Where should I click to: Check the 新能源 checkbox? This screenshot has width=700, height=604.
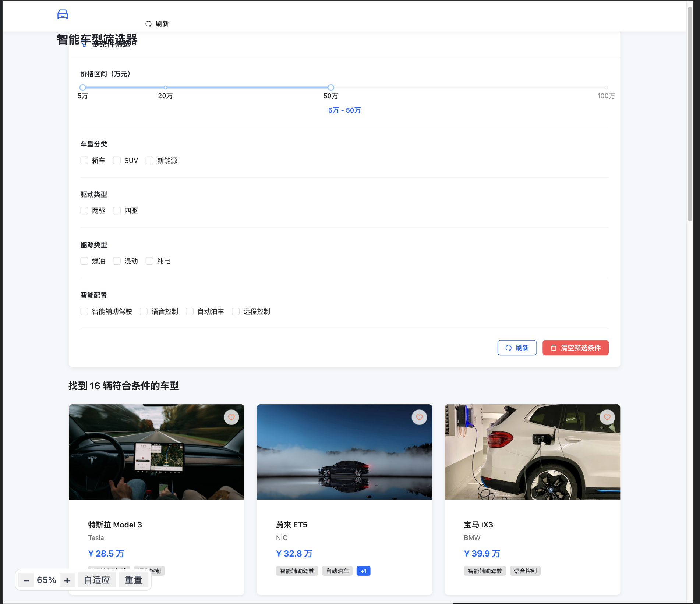tap(149, 160)
